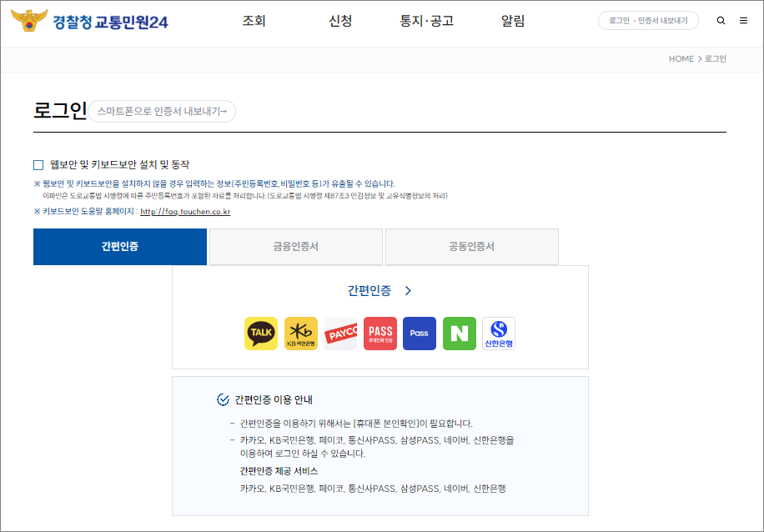Expand the 간편인증 chevron arrow

406,290
